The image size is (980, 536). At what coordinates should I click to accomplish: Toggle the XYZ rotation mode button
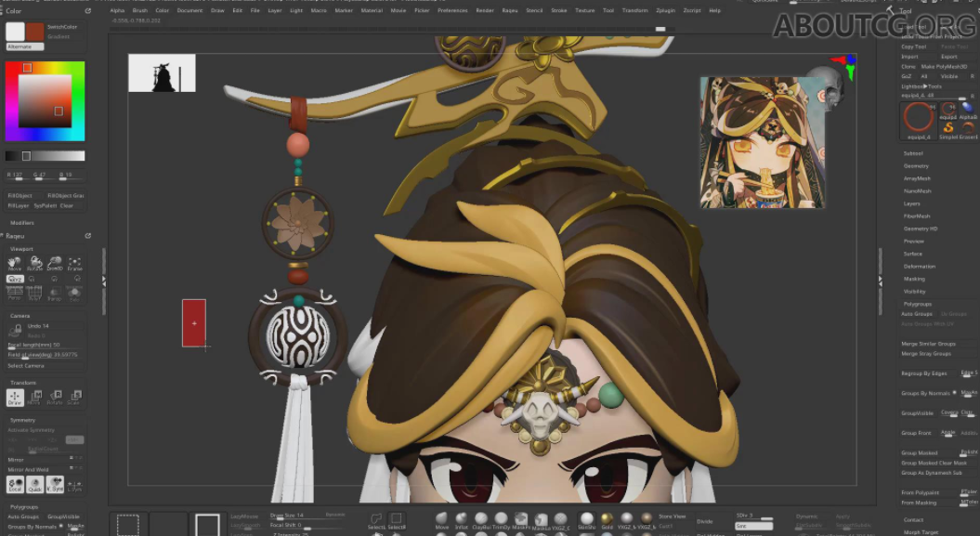(x=14, y=279)
